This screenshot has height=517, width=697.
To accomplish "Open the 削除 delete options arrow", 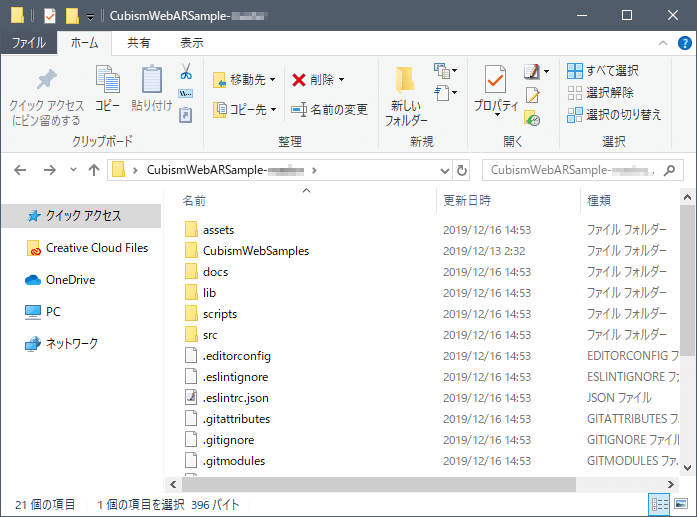I will (x=341, y=80).
